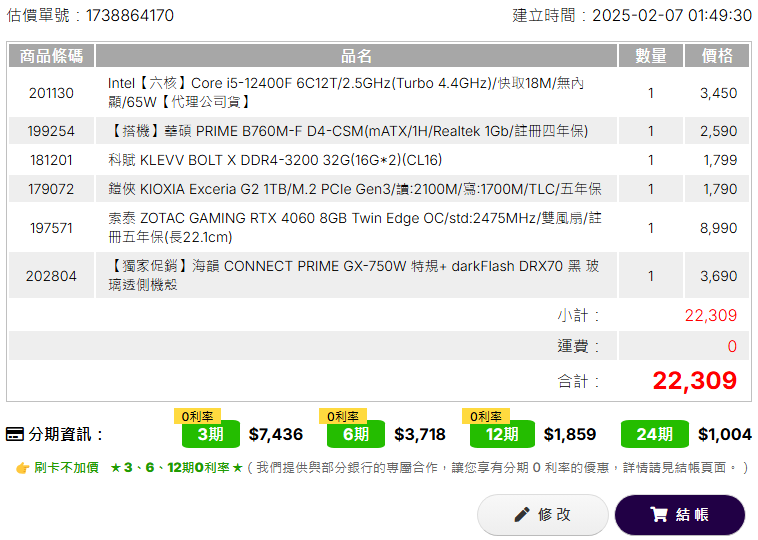Viewport: 758px width, 540px height.
Task: Click the 運費 label
Action: pos(579,346)
